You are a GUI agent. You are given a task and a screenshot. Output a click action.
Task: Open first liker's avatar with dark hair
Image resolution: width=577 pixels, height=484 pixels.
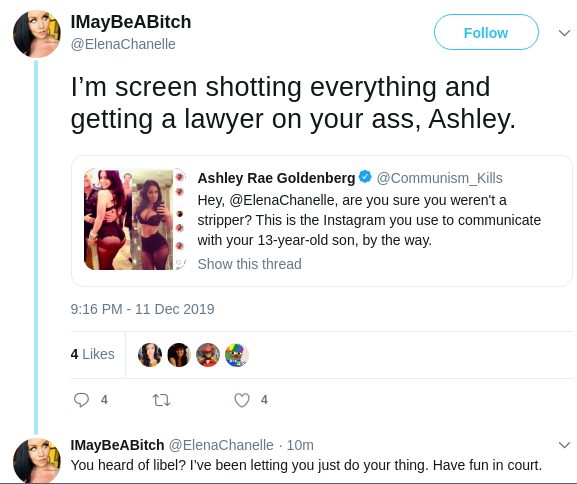pyautogui.click(x=150, y=355)
